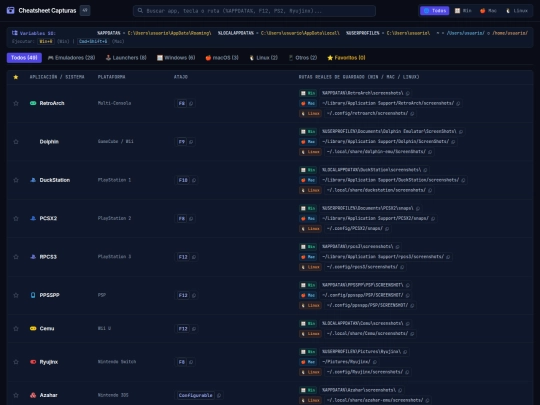
Task: Click the Cheatsheet Capturas logo icon
Action: tap(11, 10)
